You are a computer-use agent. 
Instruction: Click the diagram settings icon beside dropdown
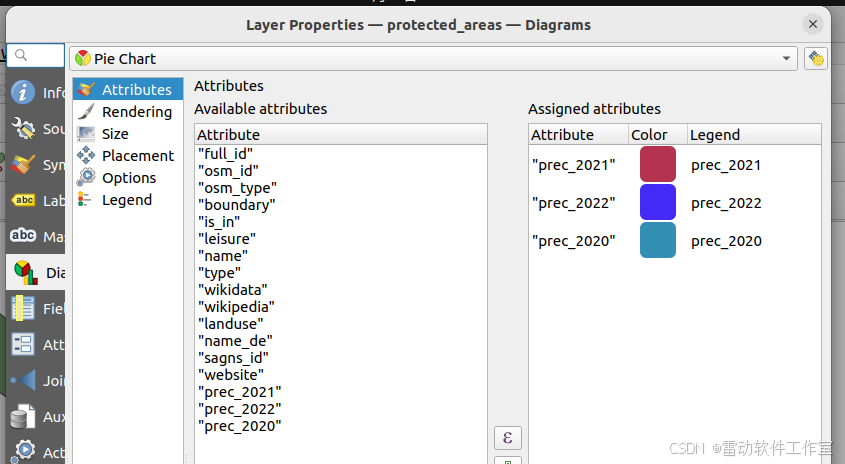pyautogui.click(x=816, y=58)
